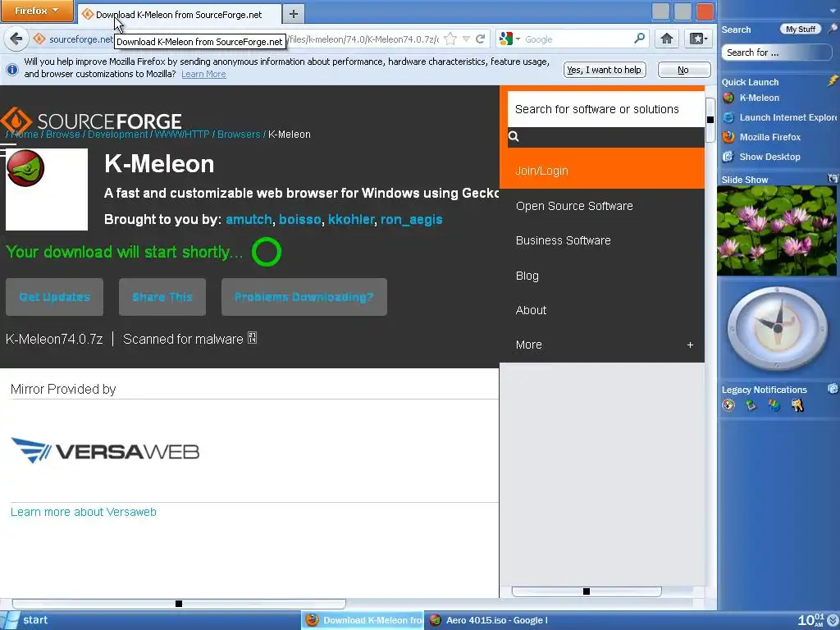Click the Google search box in toolbar
Image resolution: width=840 pixels, height=630 pixels.
click(x=577, y=39)
